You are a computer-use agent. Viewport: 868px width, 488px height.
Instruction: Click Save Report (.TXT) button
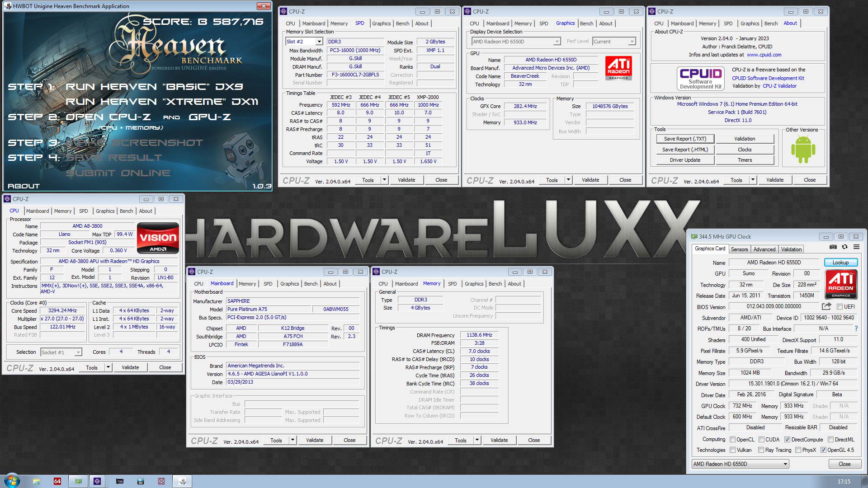(x=685, y=139)
